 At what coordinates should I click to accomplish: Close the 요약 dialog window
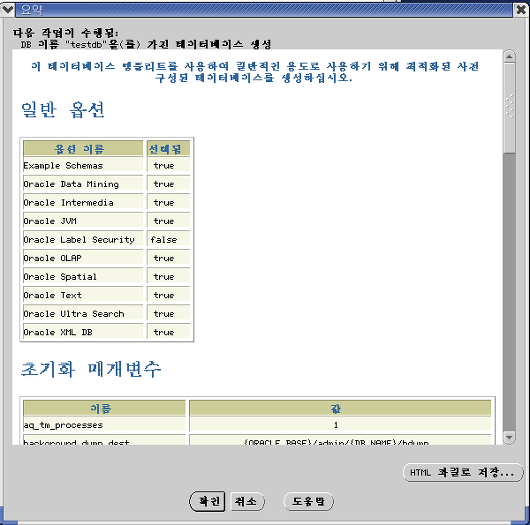point(522,10)
